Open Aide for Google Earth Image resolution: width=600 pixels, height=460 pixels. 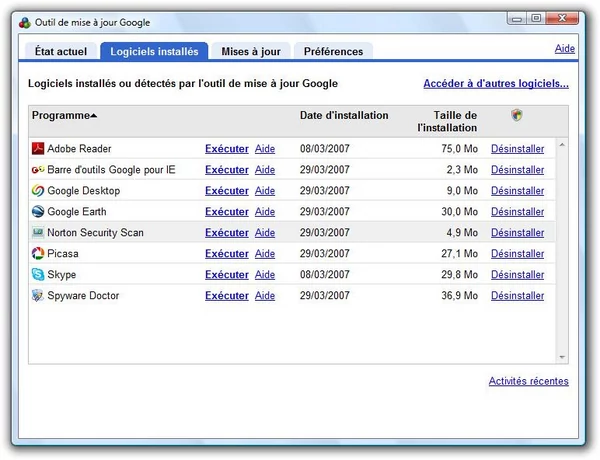265,212
